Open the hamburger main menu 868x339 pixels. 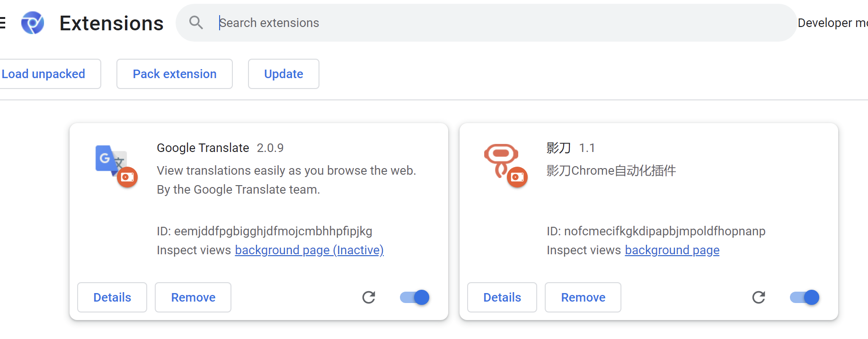2,23
